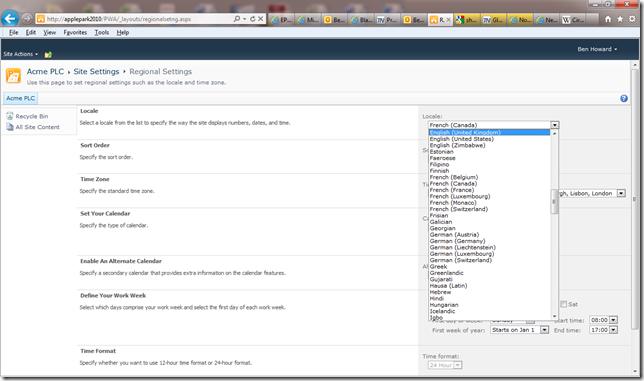Switch to the sh... browser tab
This screenshot has width=644, height=381.
click(x=467, y=19)
